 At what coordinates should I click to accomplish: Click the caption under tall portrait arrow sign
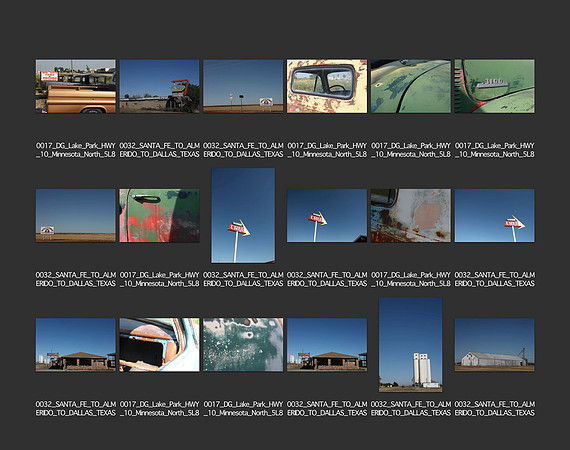click(243, 279)
